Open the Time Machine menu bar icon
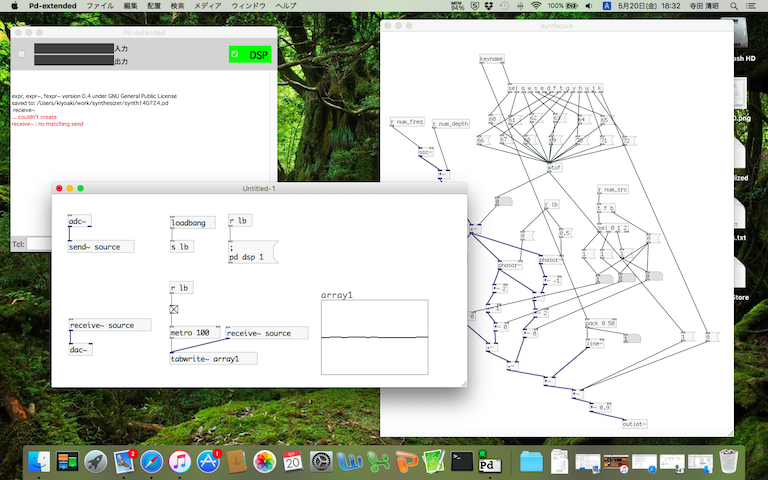768x480 pixels. point(504,6)
